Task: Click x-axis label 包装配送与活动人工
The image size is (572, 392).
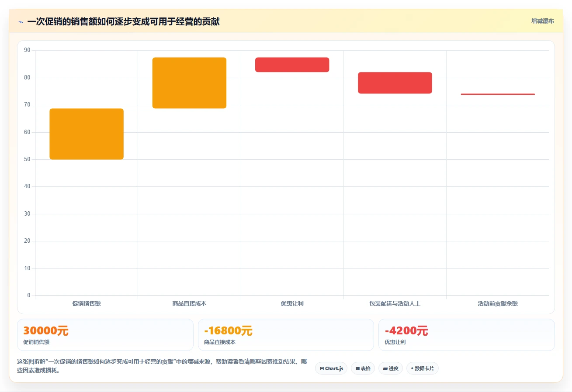Action: coord(395,303)
